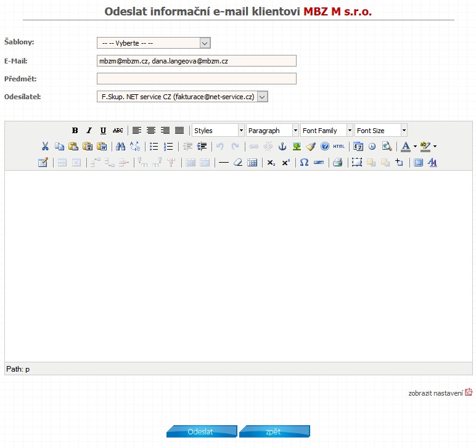This screenshot has height=448, width=476.
Task: Apply superscript formatting
Action: pyautogui.click(x=286, y=162)
